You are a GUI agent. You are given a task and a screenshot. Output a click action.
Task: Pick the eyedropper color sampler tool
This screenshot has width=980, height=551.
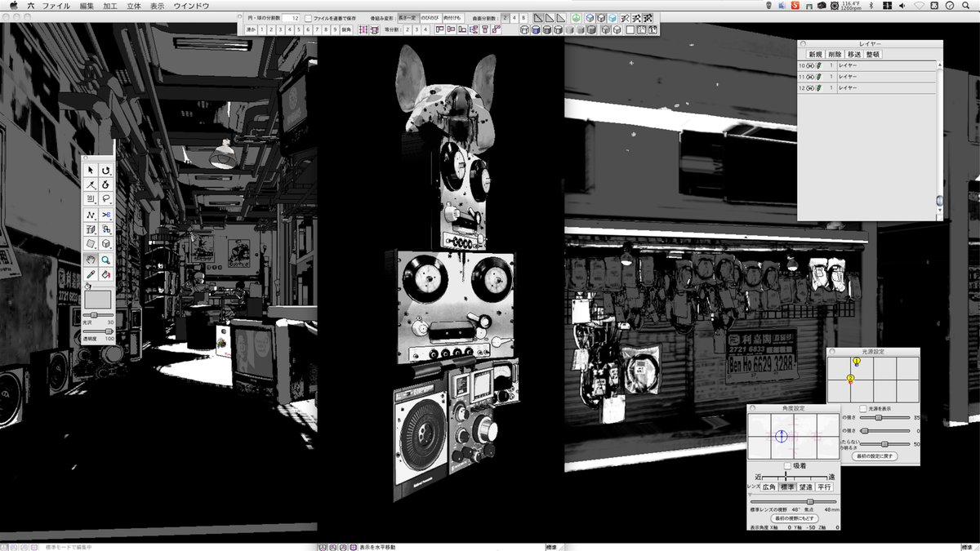(x=91, y=273)
